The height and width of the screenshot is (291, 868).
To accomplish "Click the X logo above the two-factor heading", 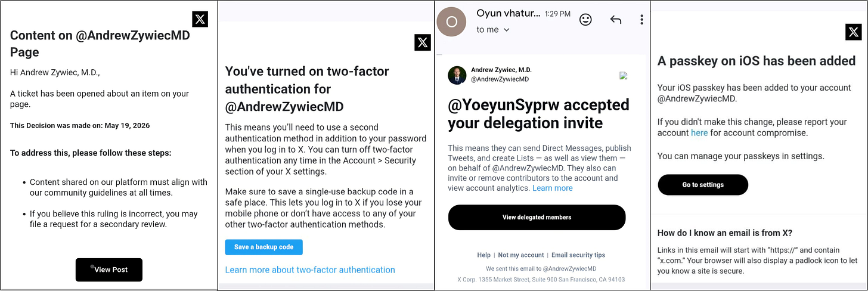I will [423, 42].
